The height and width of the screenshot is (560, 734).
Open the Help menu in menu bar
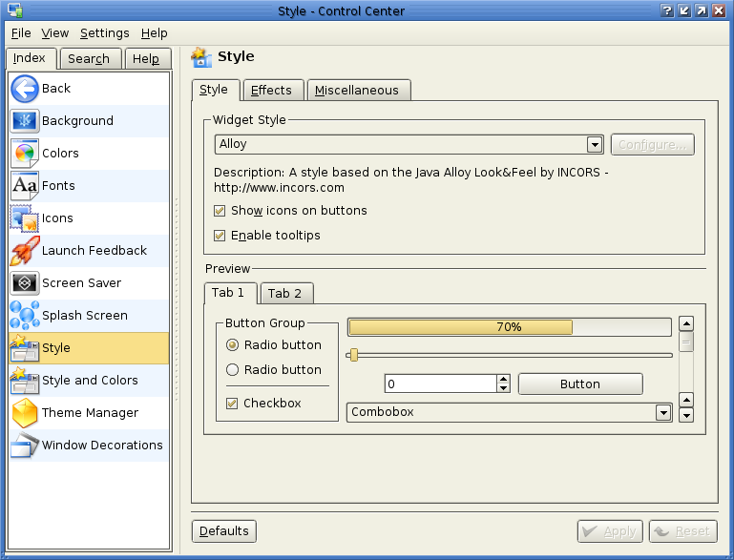coord(154,33)
